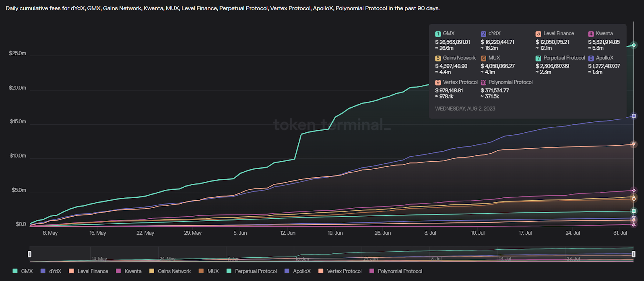Click Level Finance triangle marker on chart
This screenshot has height=281, width=644.
tap(634, 144)
